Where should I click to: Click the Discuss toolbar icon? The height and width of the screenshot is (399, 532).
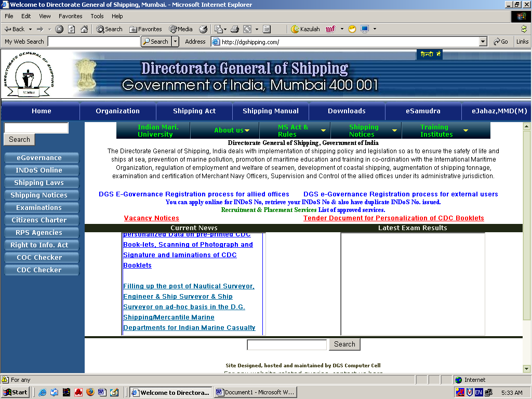(267, 29)
